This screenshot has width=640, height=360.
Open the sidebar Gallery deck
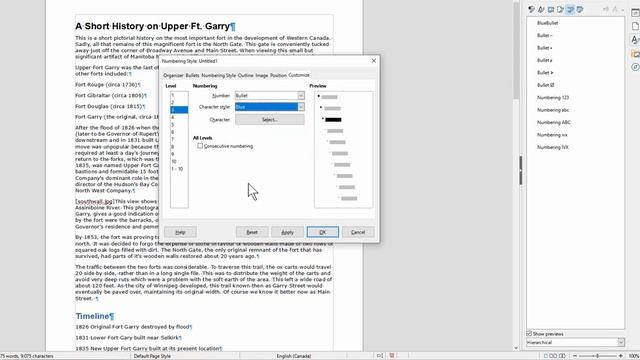(635, 53)
